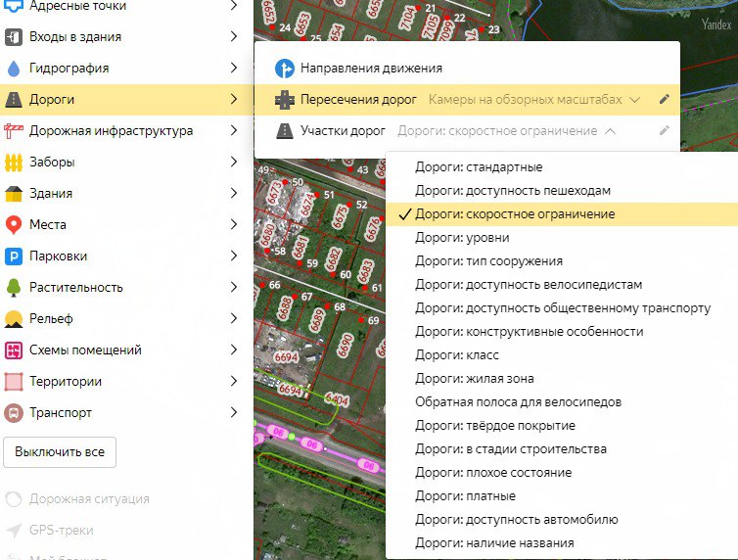The height and width of the screenshot is (560, 738).
Task: Click the Indoor plans (Схемы помещений) icon
Action: 14,350
